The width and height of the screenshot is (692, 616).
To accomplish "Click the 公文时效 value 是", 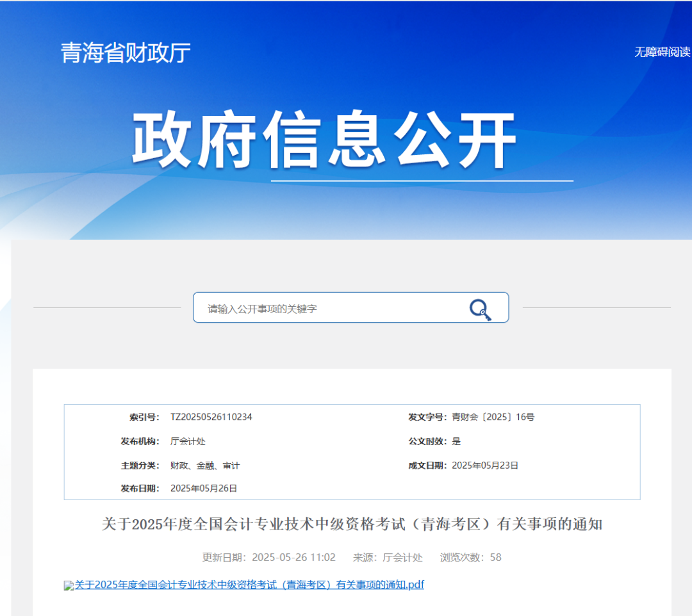I will click(x=456, y=441).
